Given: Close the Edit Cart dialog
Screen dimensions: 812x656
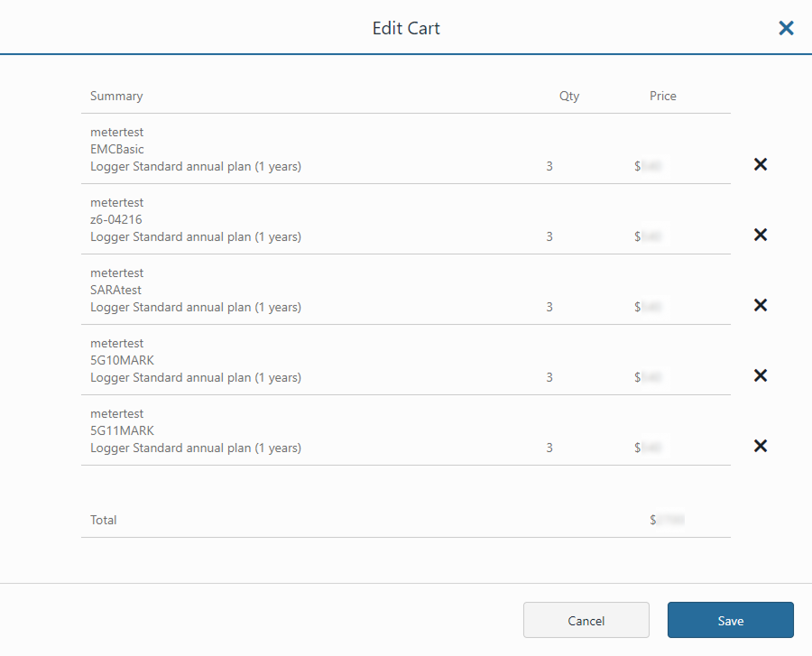Looking at the screenshot, I should (786, 28).
